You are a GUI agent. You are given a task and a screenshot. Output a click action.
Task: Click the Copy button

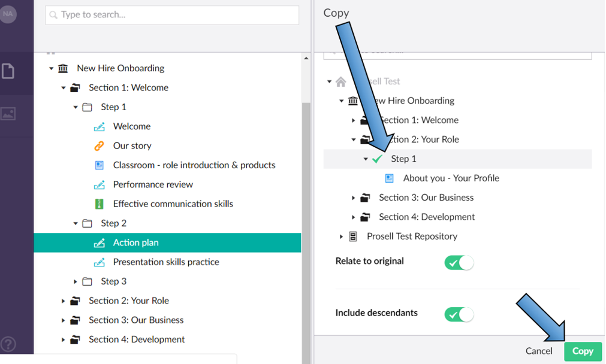tap(582, 351)
